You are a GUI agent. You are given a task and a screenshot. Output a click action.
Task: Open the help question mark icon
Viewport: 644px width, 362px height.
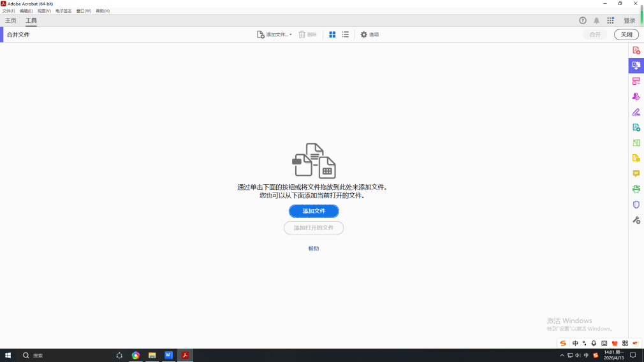click(583, 20)
